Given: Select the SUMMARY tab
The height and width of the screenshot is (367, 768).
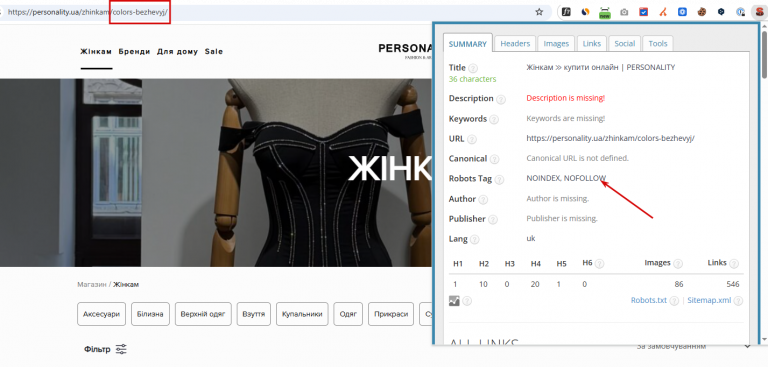Looking at the screenshot, I should click(x=468, y=44).
